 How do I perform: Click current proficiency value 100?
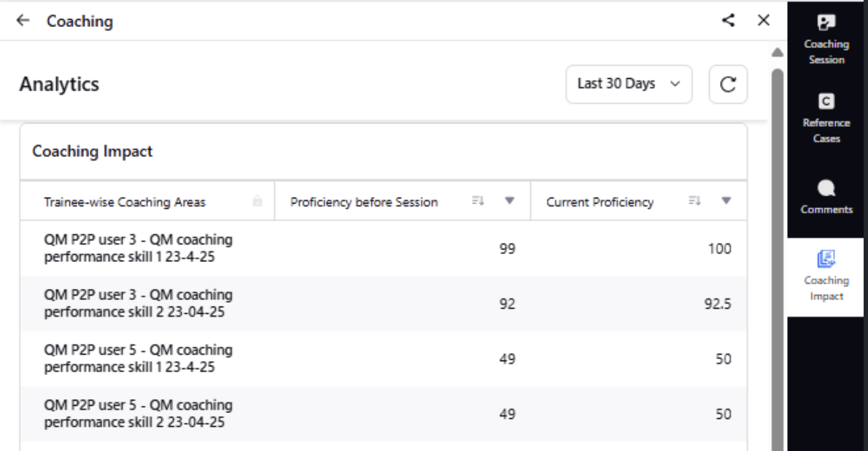720,249
